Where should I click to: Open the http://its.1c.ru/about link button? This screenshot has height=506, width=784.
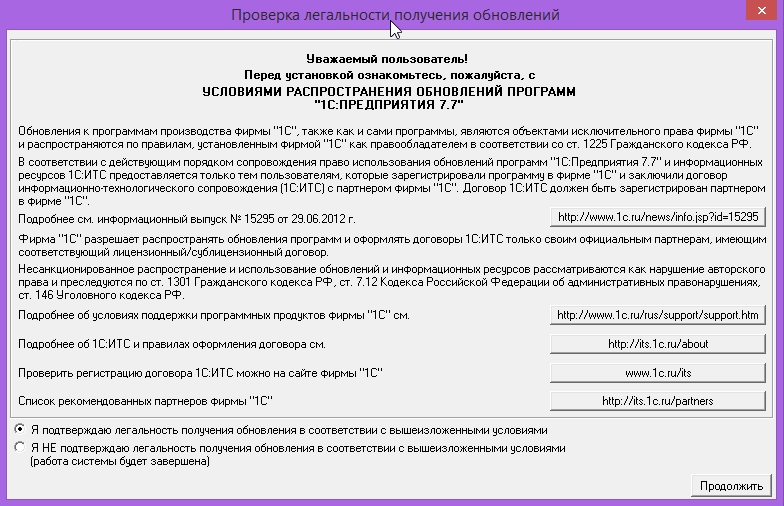pyautogui.click(x=658, y=344)
